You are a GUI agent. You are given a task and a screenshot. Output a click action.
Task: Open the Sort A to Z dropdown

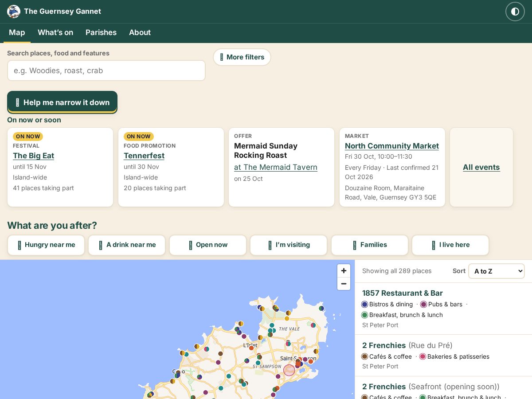[497, 271]
